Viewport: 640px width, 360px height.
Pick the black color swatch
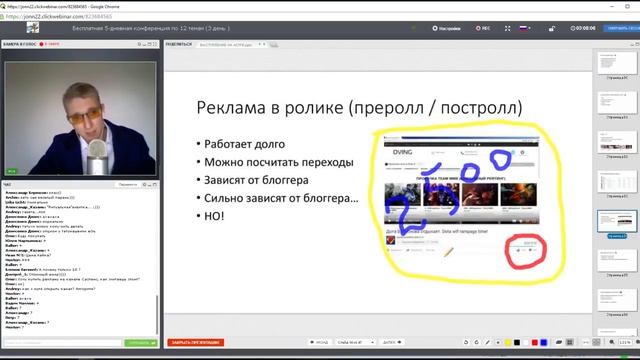[517, 342]
